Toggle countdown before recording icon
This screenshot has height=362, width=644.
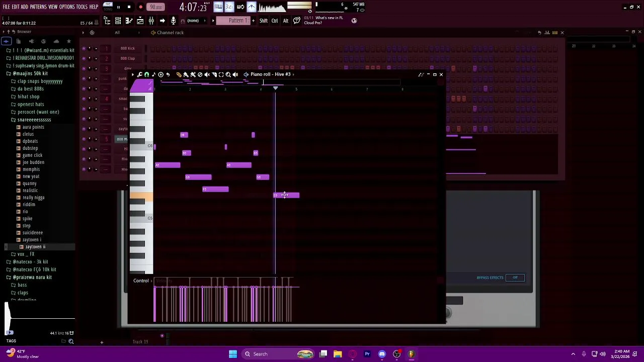tap(229, 7)
